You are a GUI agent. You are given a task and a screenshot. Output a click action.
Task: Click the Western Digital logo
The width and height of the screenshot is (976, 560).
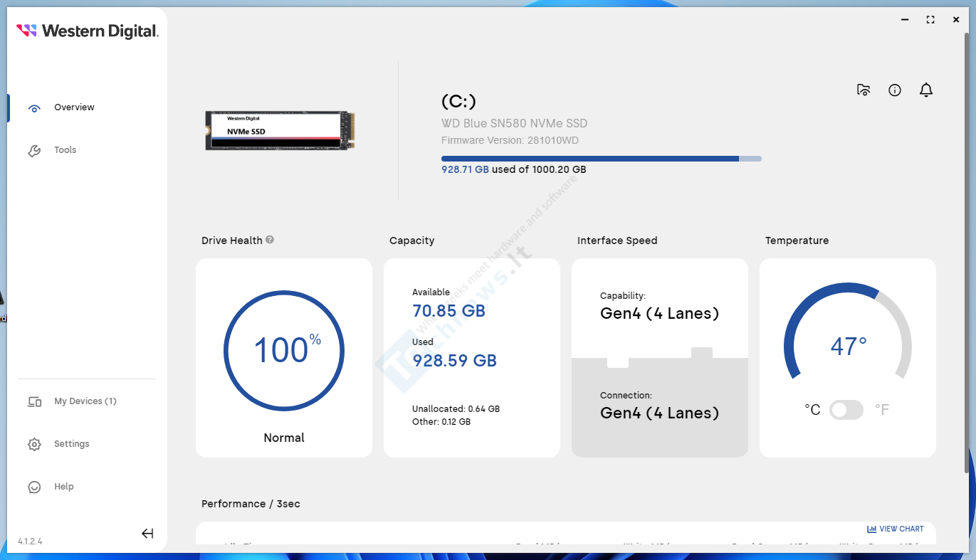87,31
